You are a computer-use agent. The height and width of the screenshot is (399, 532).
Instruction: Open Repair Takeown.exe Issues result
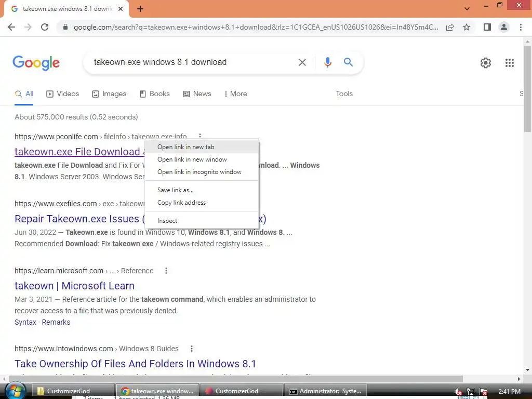[x=79, y=219]
